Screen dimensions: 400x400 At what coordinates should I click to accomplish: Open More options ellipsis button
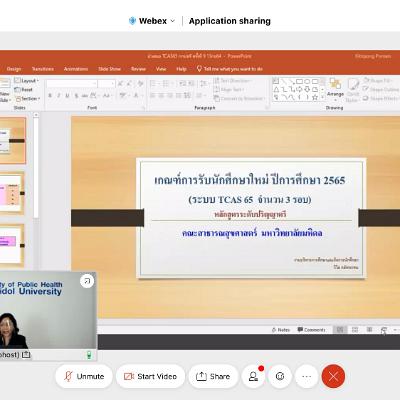[x=307, y=376]
